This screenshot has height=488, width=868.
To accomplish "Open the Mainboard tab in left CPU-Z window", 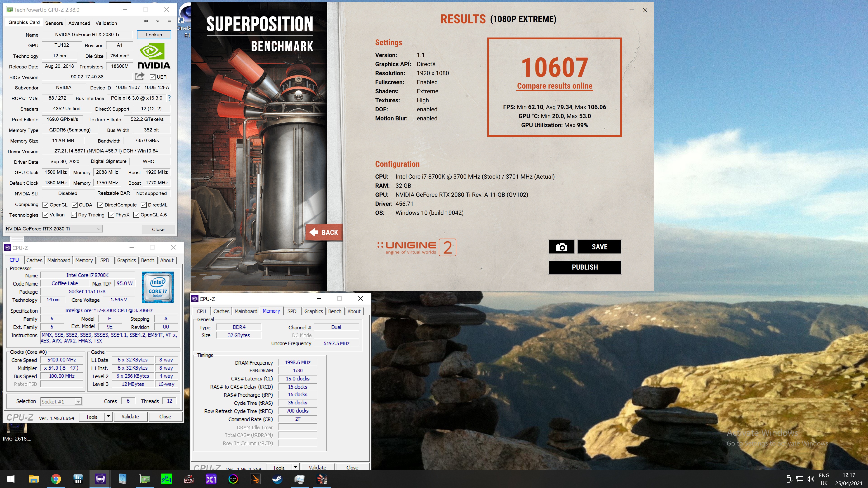I will 59,260.
